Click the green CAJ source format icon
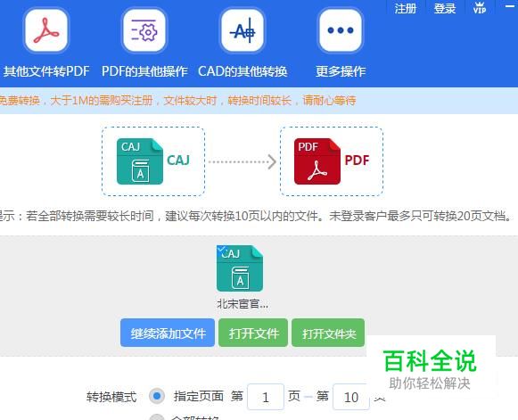Image resolution: width=518 pixels, height=420 pixels. (140, 161)
